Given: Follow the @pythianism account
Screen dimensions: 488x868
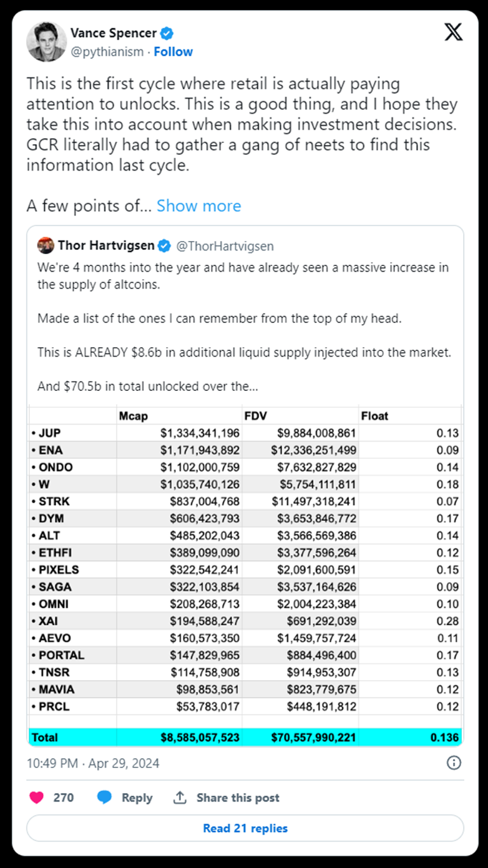Looking at the screenshot, I should 173,52.
